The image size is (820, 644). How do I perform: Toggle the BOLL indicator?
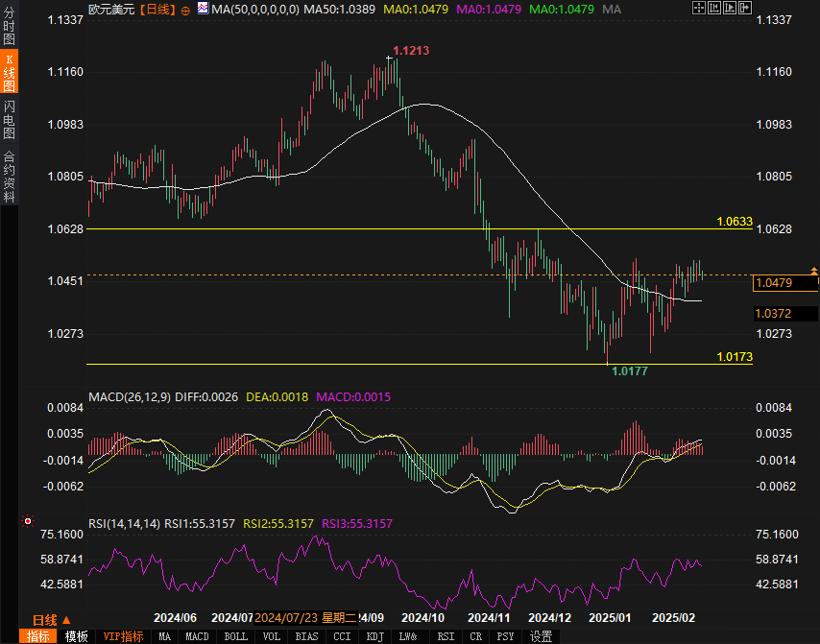(x=235, y=636)
